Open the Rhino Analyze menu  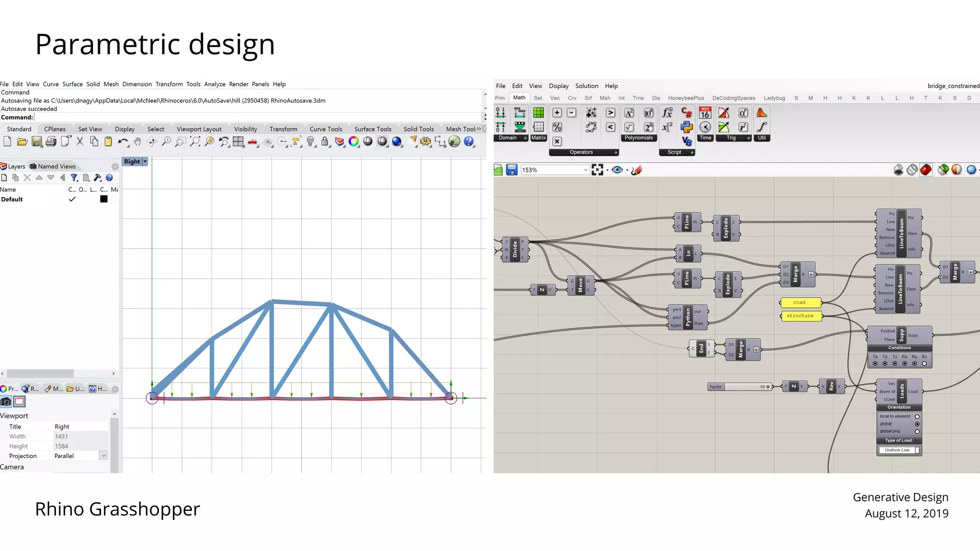[x=214, y=84]
